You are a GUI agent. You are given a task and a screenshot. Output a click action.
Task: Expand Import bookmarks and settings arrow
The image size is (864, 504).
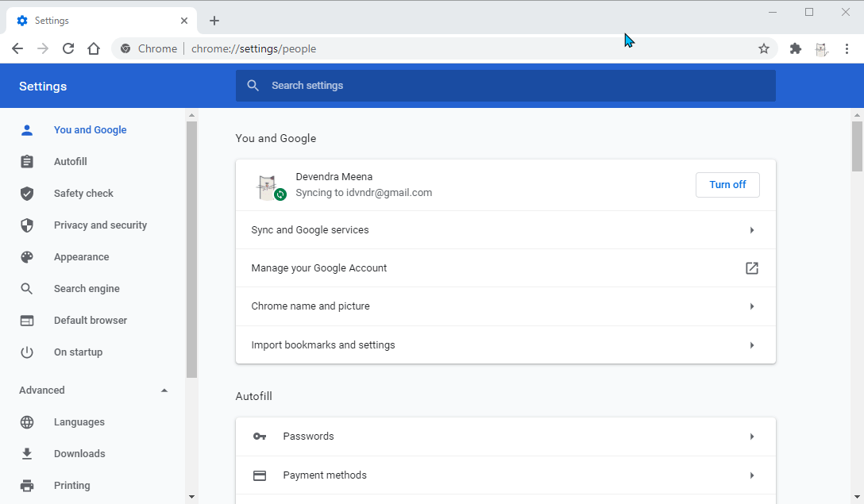click(x=751, y=345)
